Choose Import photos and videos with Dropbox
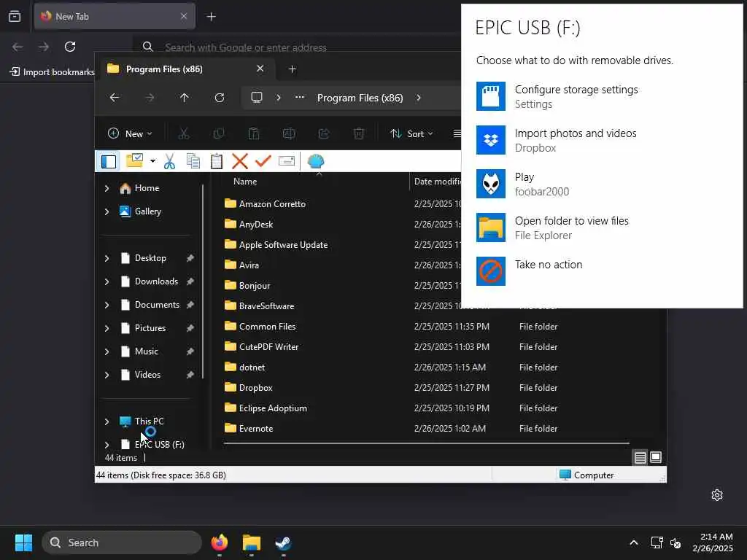747x560 pixels. (x=602, y=141)
